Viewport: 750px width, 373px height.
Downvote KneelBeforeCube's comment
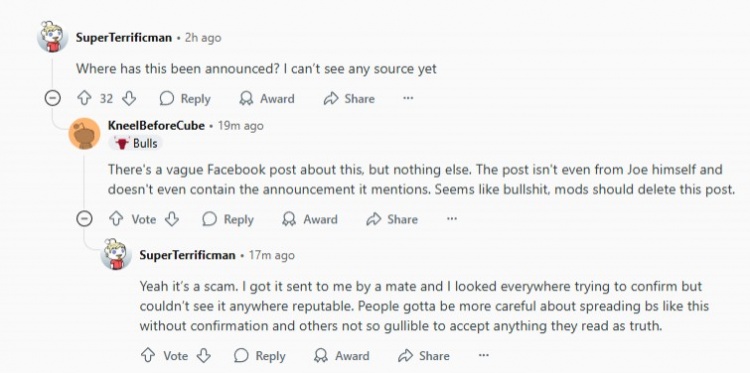click(x=172, y=219)
